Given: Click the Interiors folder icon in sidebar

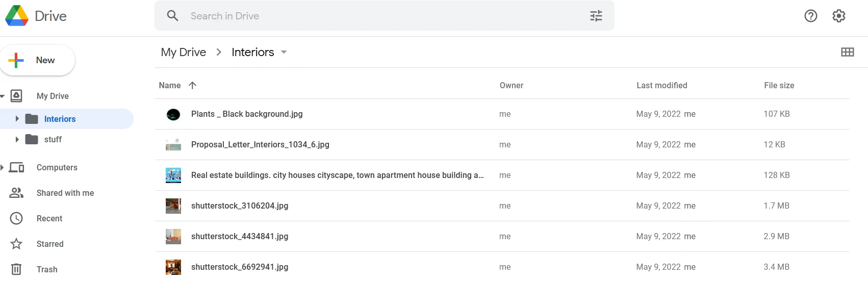Looking at the screenshot, I should click(32, 119).
